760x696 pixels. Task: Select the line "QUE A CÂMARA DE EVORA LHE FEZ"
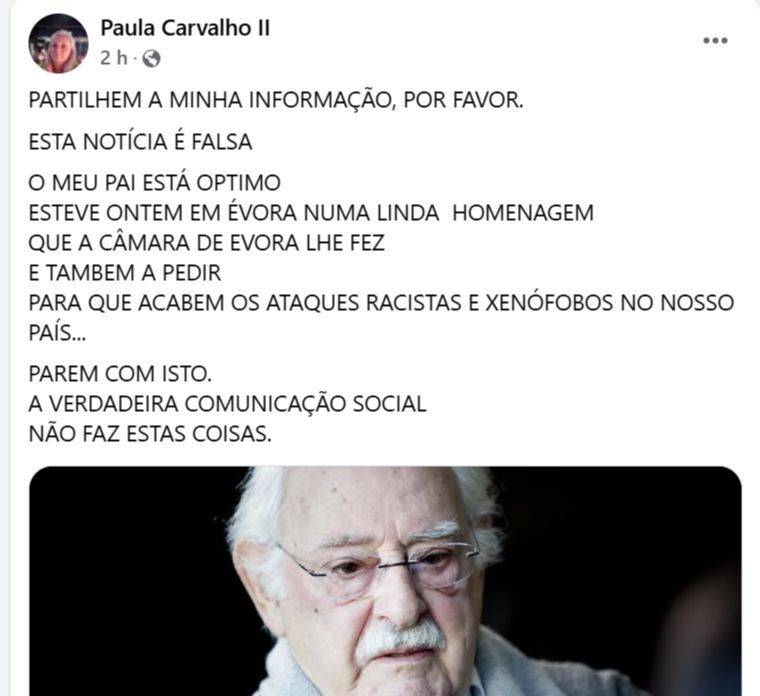tap(206, 243)
